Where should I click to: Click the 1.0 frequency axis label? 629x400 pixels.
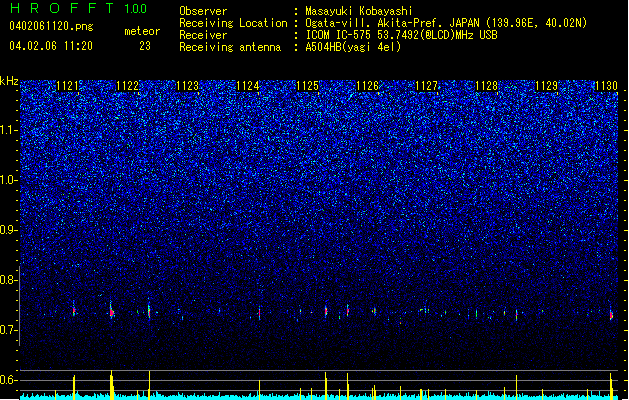coord(9,180)
